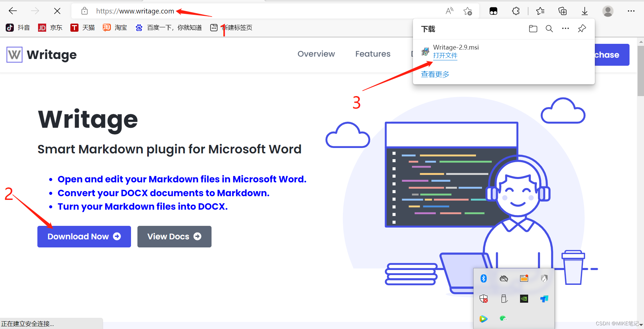Open the Tencent Video play tray icon

(x=483, y=319)
